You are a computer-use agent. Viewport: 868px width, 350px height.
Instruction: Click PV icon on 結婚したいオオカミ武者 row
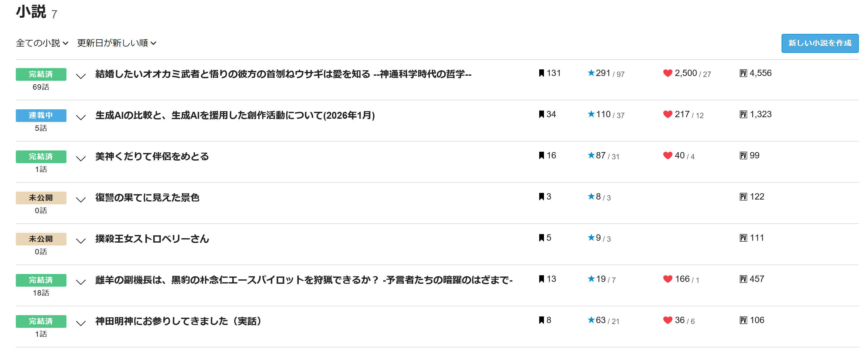pos(743,73)
